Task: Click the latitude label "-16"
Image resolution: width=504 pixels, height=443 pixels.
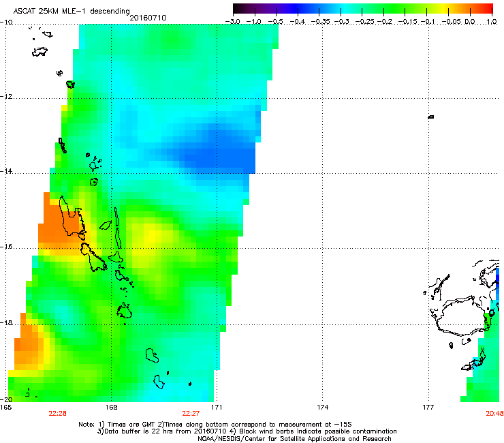Action: click(x=6, y=247)
